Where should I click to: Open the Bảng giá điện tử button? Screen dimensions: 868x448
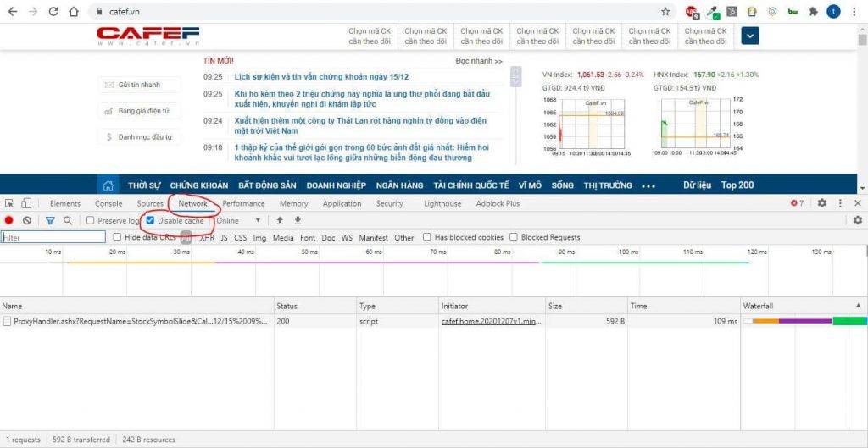click(x=140, y=111)
